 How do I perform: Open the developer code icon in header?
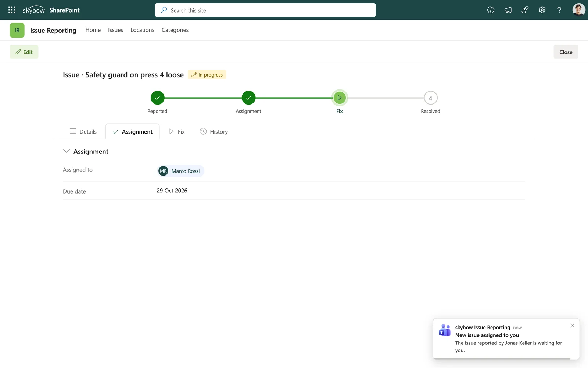(491, 10)
